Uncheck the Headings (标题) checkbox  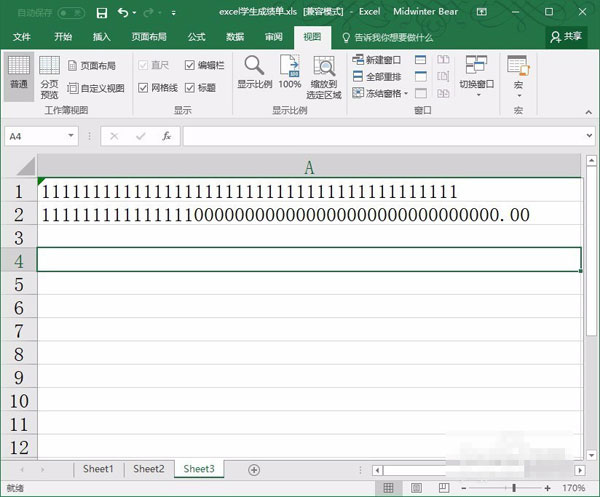coord(190,88)
